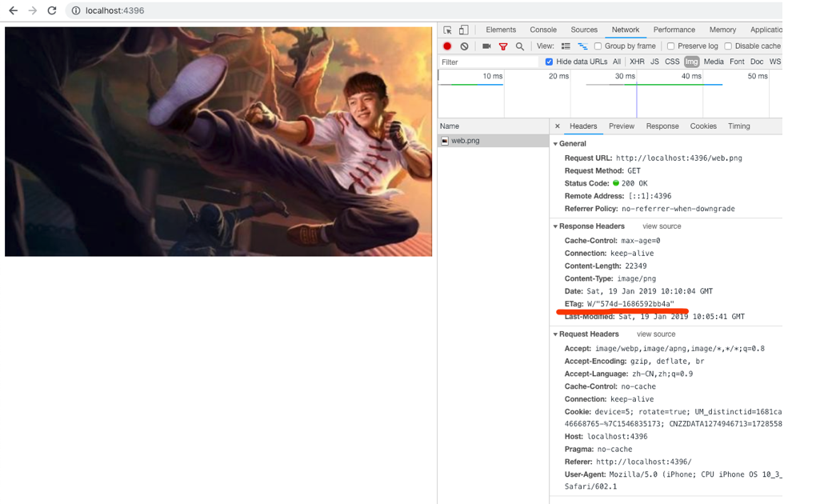
Task: Tick the Disable cache checkbox
Action: [728, 46]
